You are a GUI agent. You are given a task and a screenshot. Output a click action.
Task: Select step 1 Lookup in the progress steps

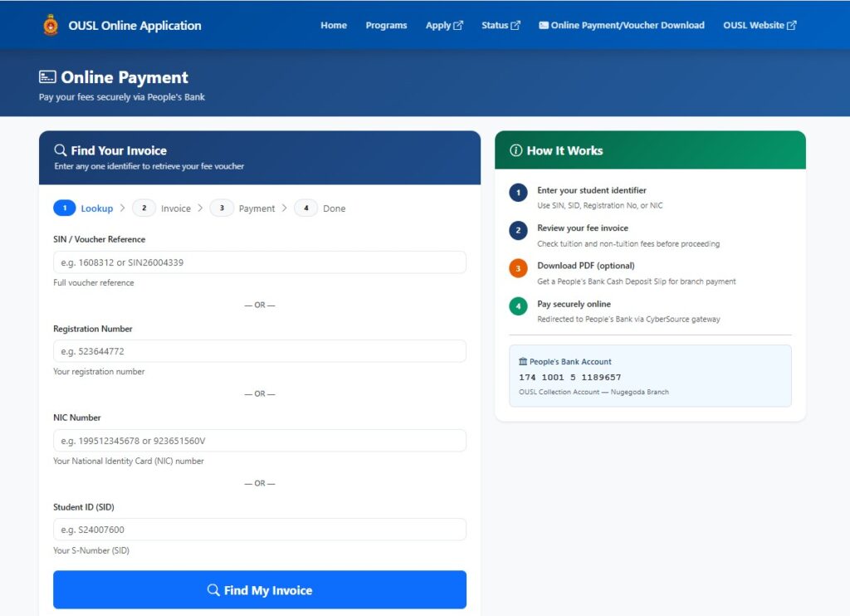click(84, 208)
